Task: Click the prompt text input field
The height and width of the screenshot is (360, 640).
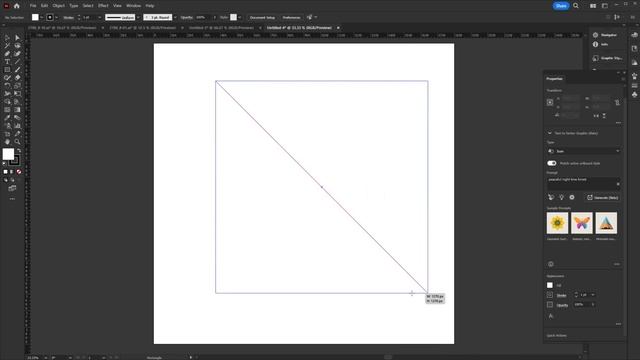Action: pyautogui.click(x=584, y=183)
